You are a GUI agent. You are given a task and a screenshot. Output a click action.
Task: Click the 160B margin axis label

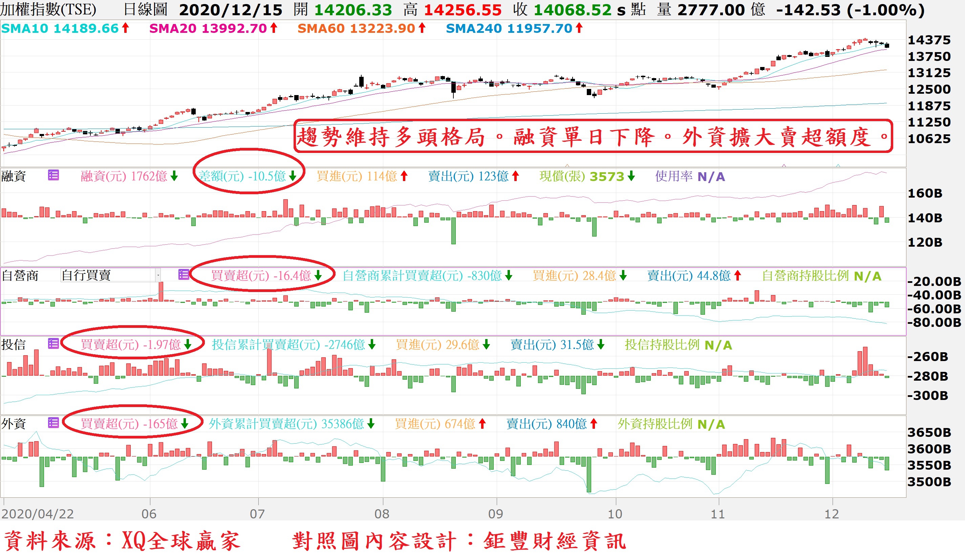925,193
